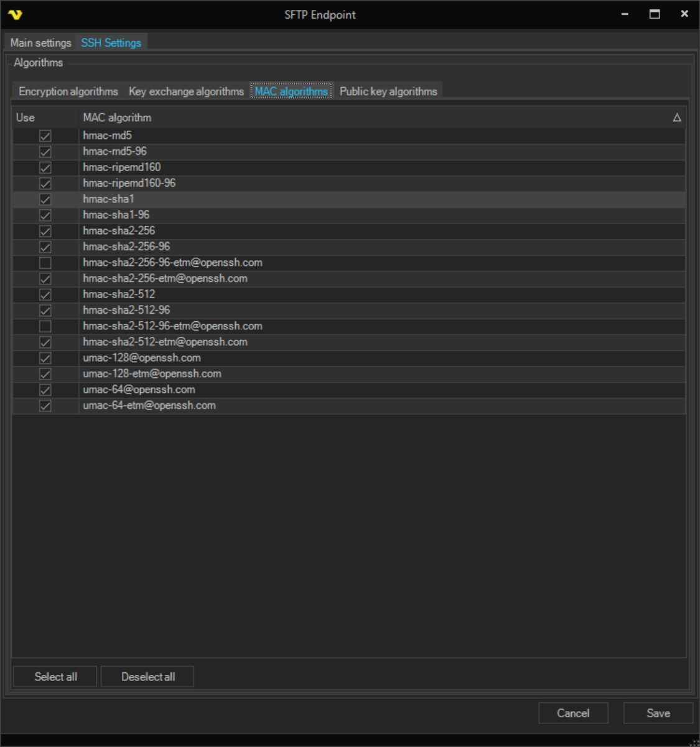Maximize the SFTP Endpoint window
This screenshot has height=747, width=700.
pyautogui.click(x=655, y=14)
